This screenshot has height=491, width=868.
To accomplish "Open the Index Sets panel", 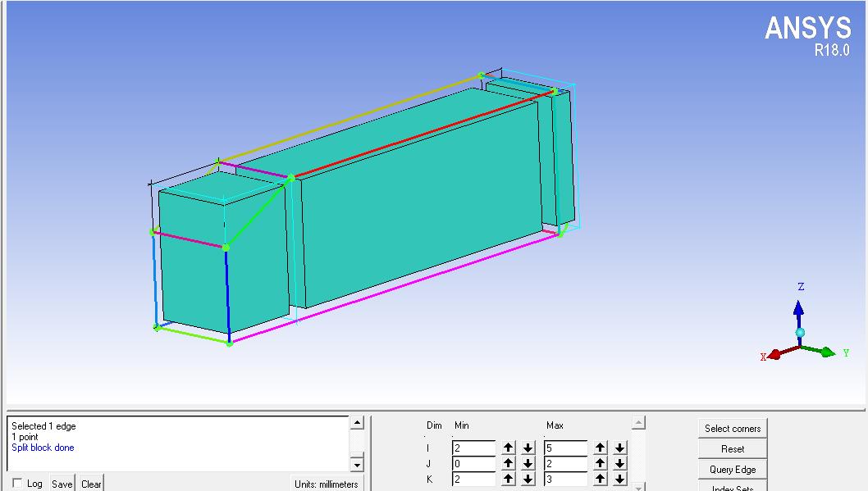I will 732,488.
